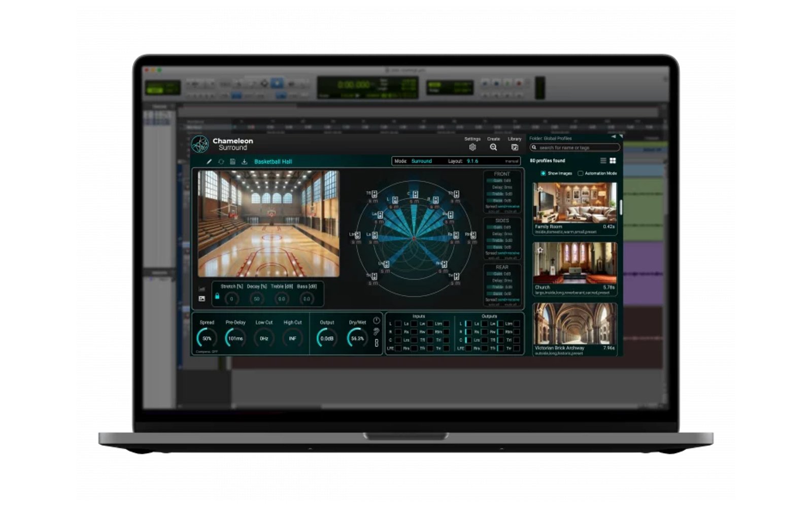Click the Basketball Hall preset name
Screen dimensions: 812x508
[x=273, y=162]
